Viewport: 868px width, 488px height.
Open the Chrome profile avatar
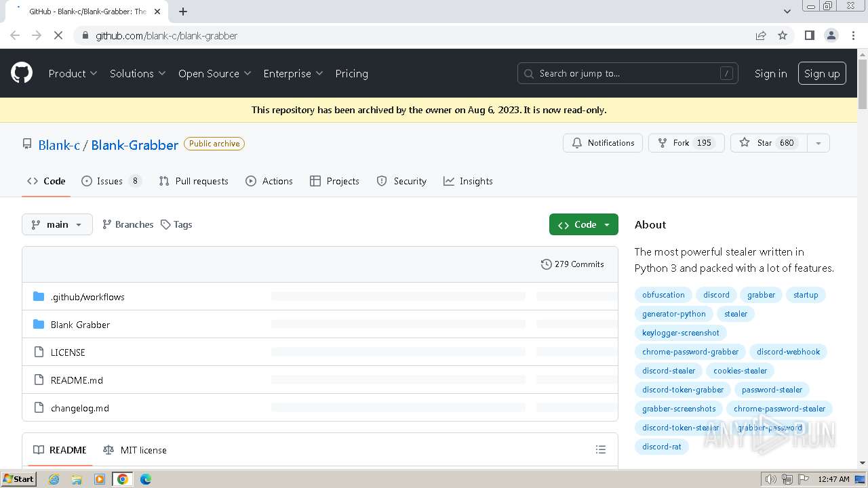831,35
